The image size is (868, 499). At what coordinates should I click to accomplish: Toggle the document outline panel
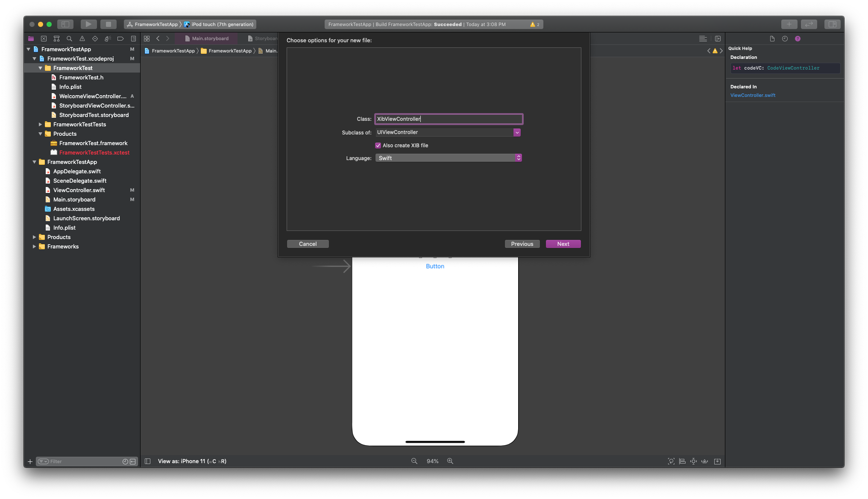click(x=147, y=461)
